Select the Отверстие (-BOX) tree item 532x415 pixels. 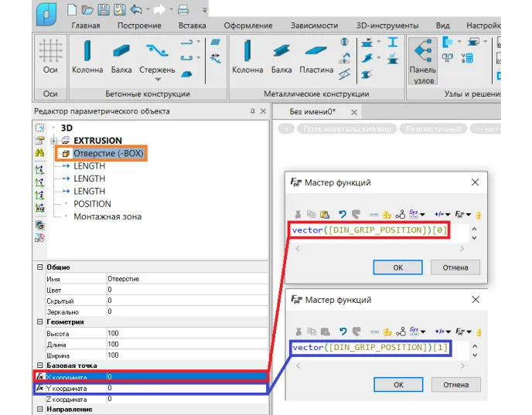[x=108, y=153]
